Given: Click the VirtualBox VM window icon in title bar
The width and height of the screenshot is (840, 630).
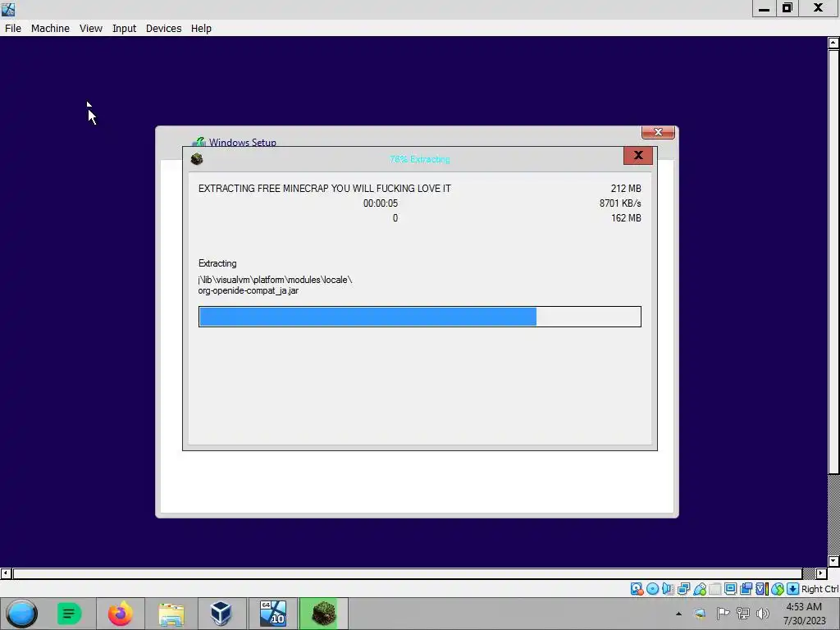Looking at the screenshot, I should pos(8,9).
